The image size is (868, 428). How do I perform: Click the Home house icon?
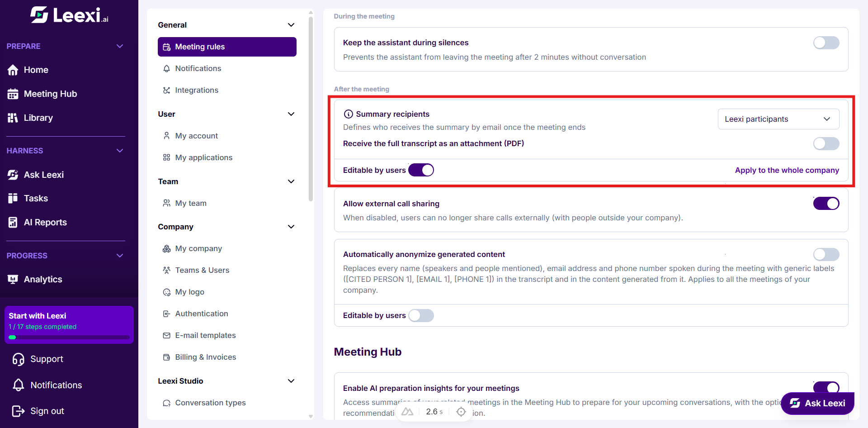pos(13,70)
